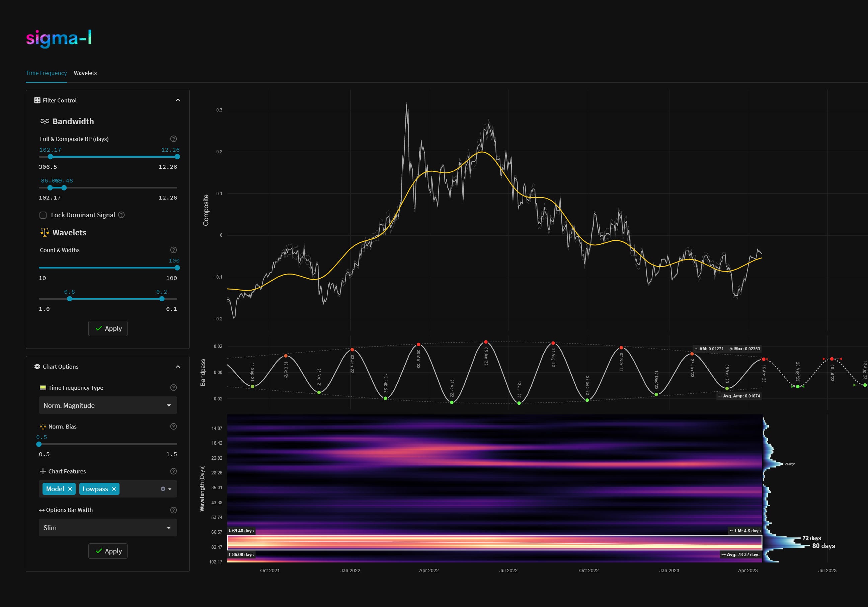Image resolution: width=868 pixels, height=607 pixels.
Task: Click the Avg. Amp: 0.01874 label
Action: click(739, 396)
